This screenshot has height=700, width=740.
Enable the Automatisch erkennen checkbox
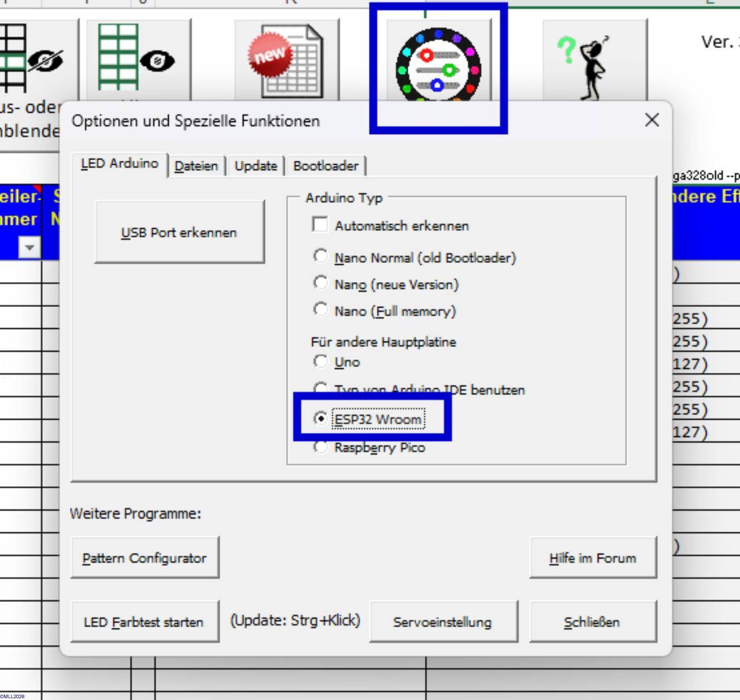[x=320, y=225]
